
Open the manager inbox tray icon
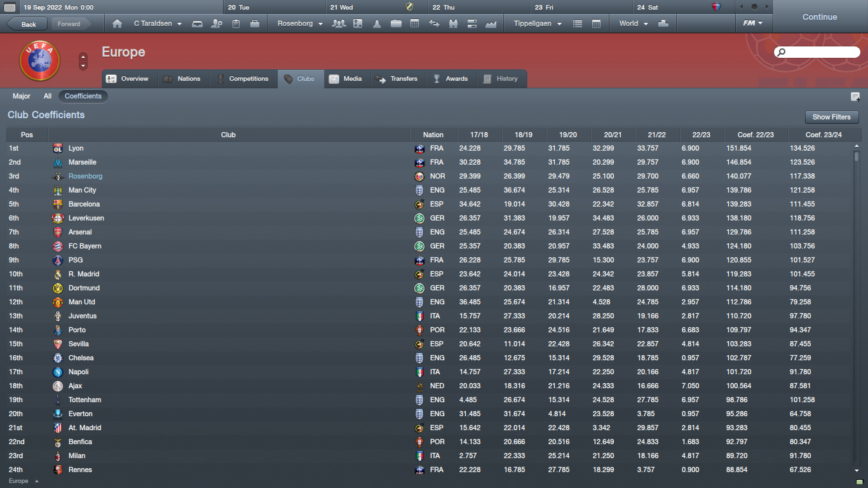[x=198, y=24]
